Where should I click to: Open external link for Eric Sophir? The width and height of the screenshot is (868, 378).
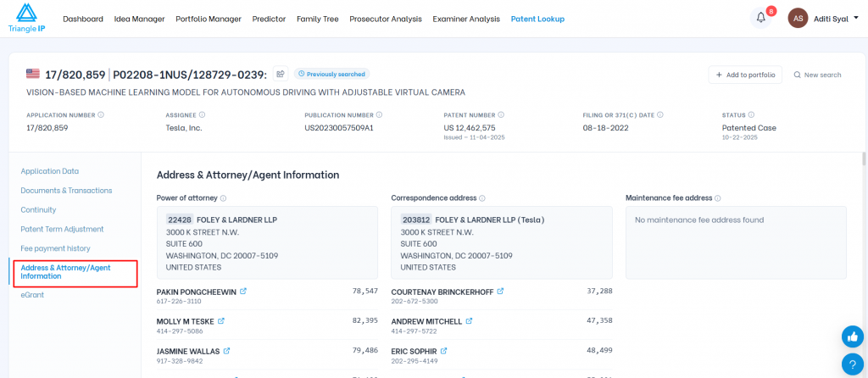point(444,351)
